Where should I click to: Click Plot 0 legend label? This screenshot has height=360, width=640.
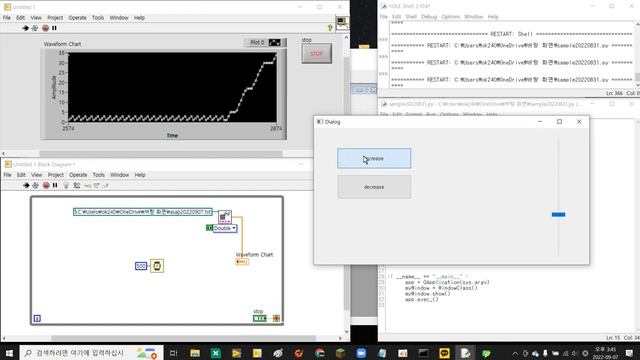[x=257, y=42]
